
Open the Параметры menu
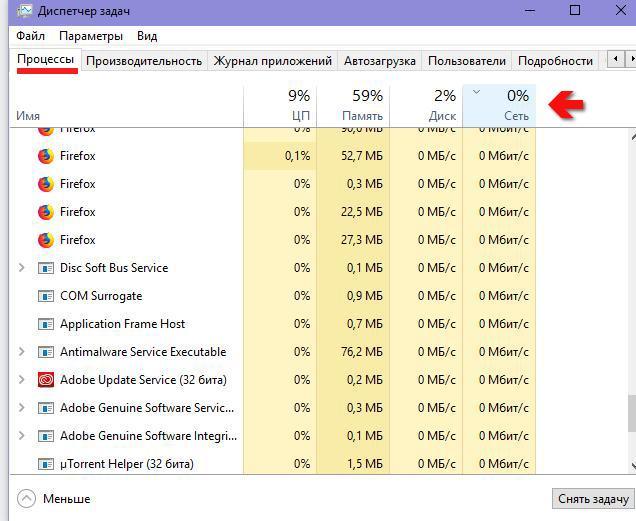[x=90, y=36]
